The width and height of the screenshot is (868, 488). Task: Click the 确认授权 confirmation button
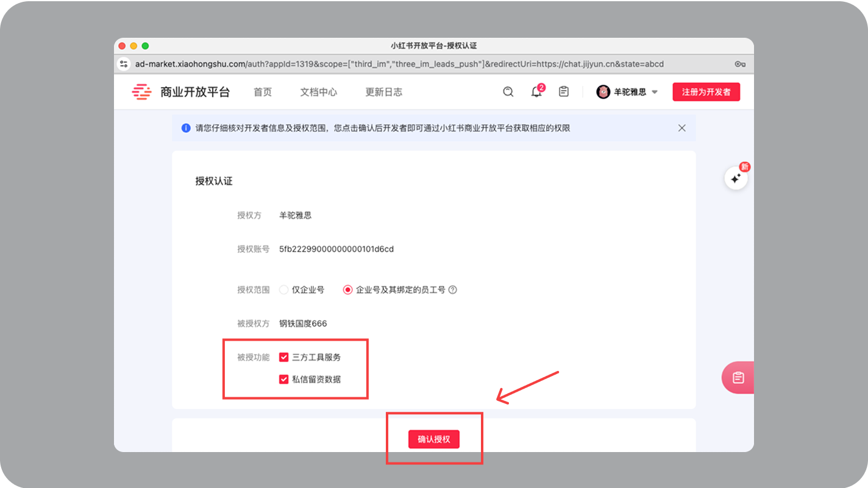pos(435,439)
